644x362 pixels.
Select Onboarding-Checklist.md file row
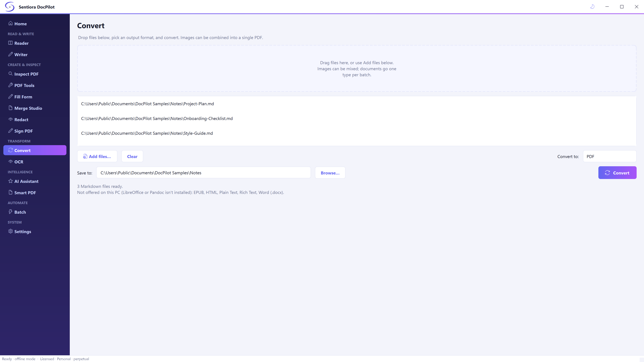(x=357, y=118)
